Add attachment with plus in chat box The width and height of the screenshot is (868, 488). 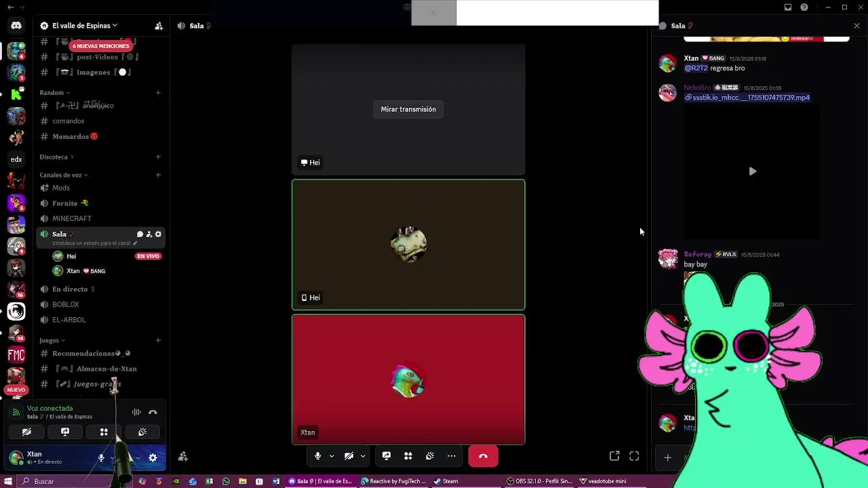point(667,457)
